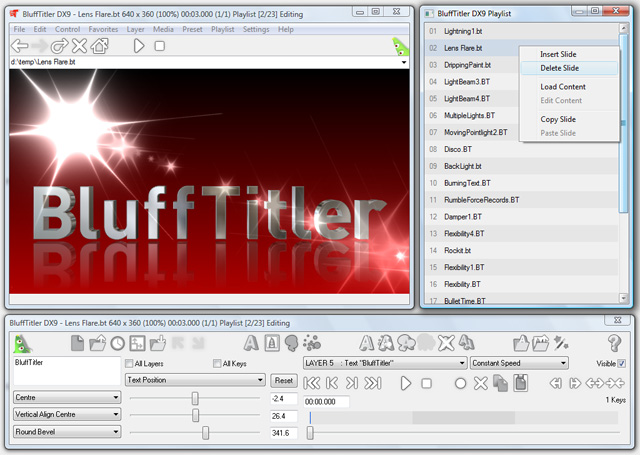
Task: Create a new show with blank page icon
Action: click(77, 343)
